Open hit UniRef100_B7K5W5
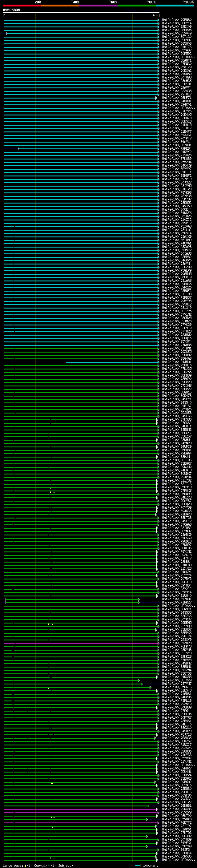 pos(176,419)
